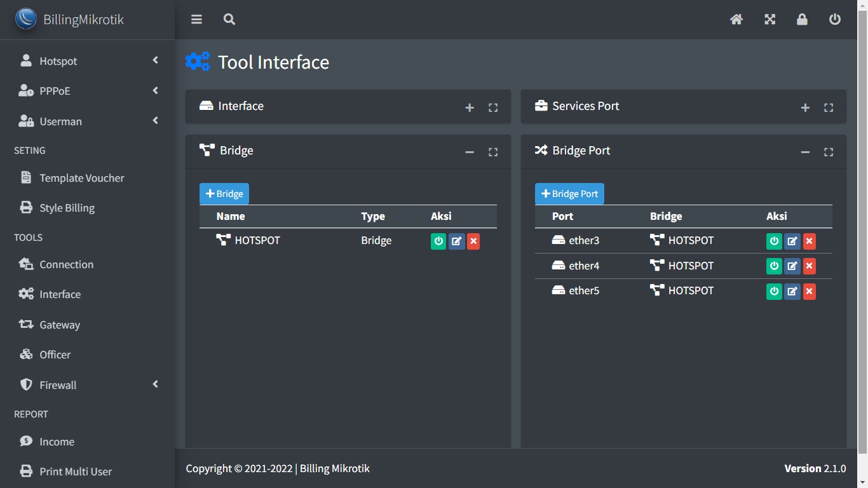Disable the ether3 bridge port
The height and width of the screenshot is (488, 868).
click(774, 241)
